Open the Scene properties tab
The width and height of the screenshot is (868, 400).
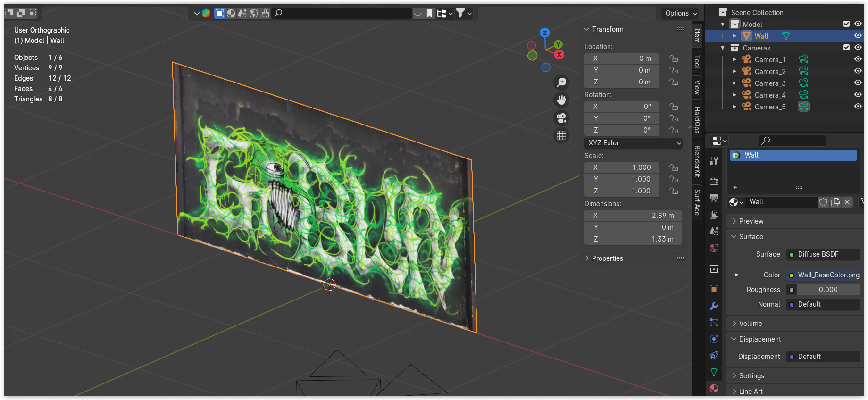coord(714,231)
